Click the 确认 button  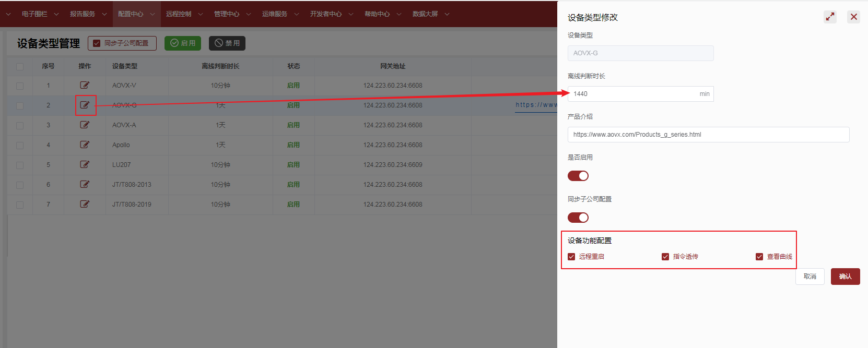tap(845, 277)
